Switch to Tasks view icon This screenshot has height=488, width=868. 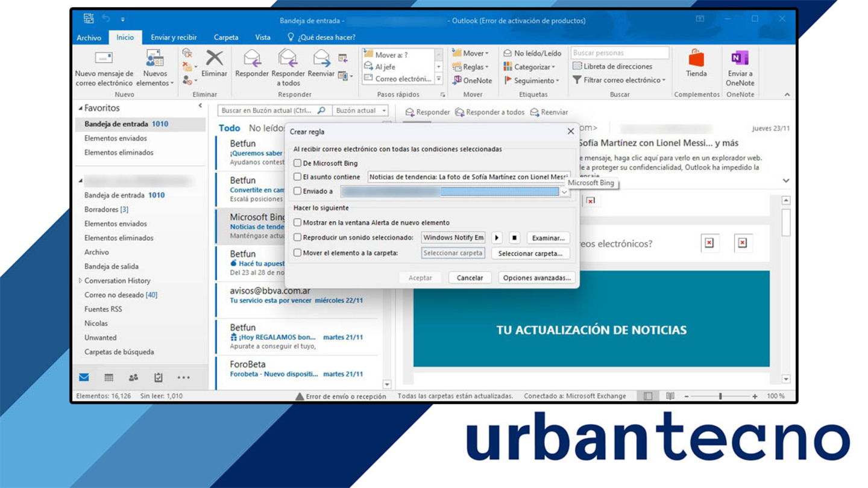[159, 378]
